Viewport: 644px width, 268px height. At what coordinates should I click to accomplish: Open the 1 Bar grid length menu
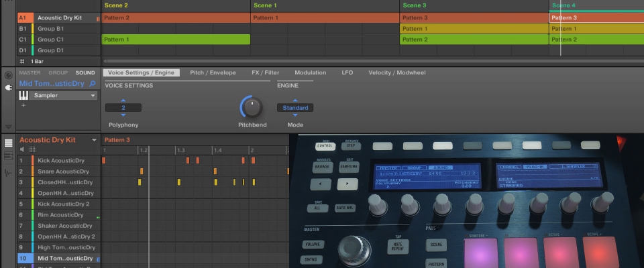coord(38,61)
